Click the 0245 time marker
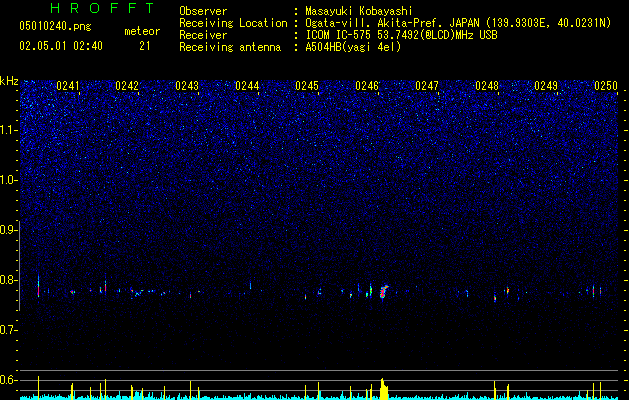The height and width of the screenshot is (400, 629). tap(307, 86)
